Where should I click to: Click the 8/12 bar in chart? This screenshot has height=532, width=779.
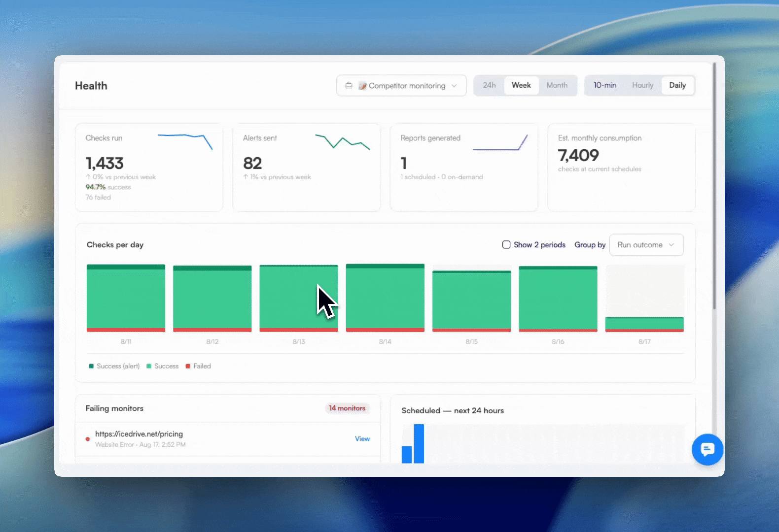[212, 299]
